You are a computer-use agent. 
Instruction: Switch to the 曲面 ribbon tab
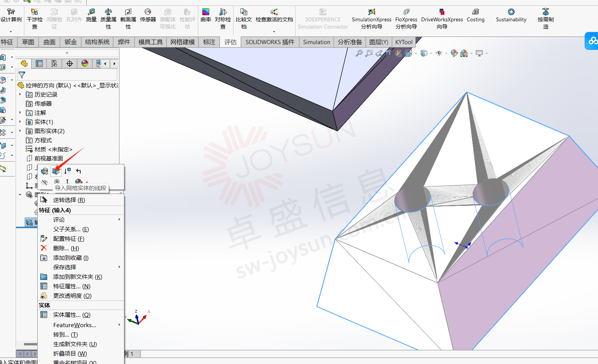(x=49, y=42)
